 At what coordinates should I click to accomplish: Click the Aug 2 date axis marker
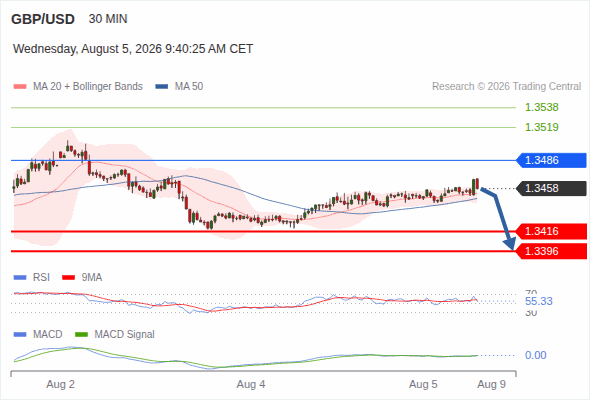click(60, 384)
